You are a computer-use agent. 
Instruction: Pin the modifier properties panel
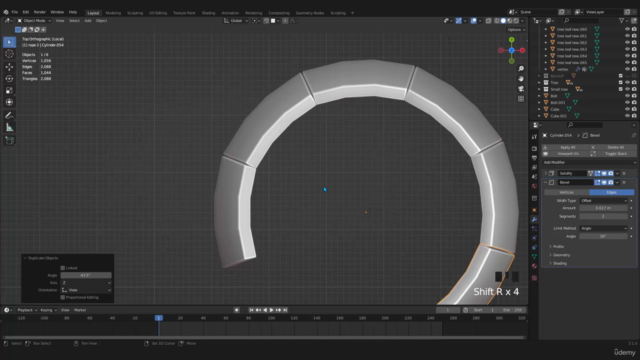click(633, 136)
